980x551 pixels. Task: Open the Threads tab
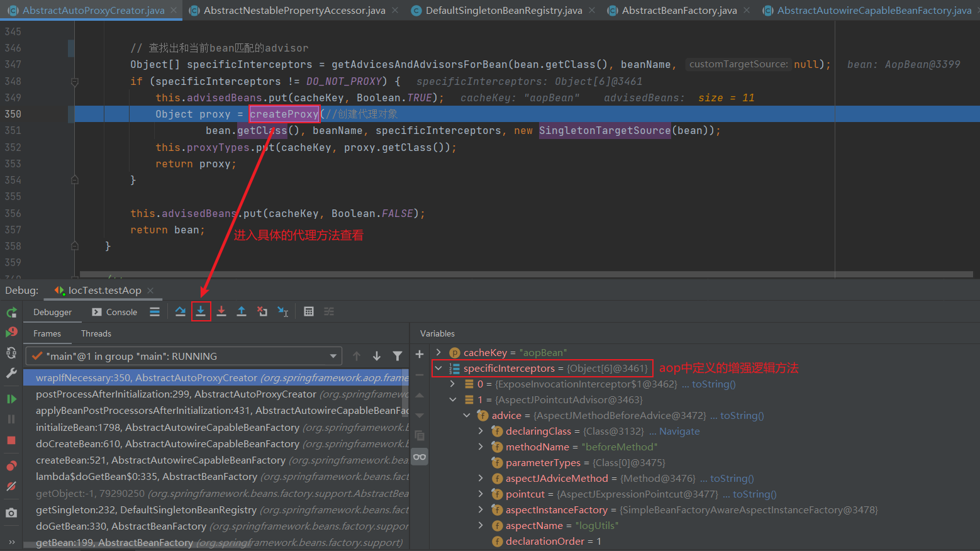96,333
